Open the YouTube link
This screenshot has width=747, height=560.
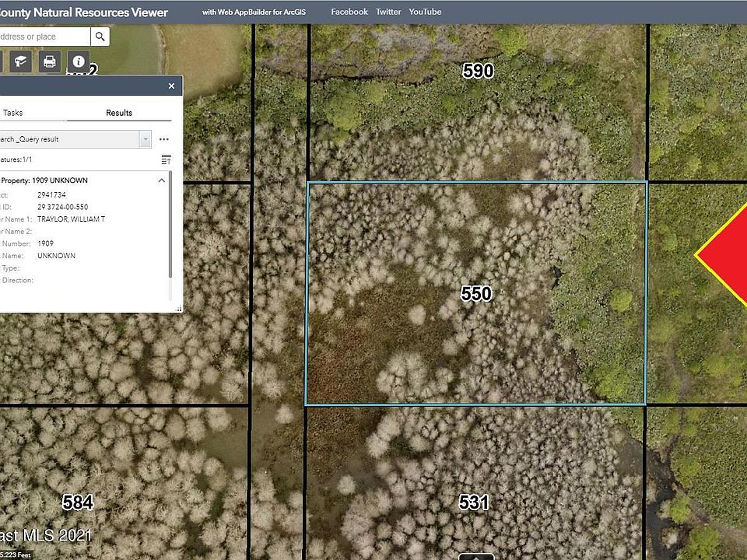(425, 12)
